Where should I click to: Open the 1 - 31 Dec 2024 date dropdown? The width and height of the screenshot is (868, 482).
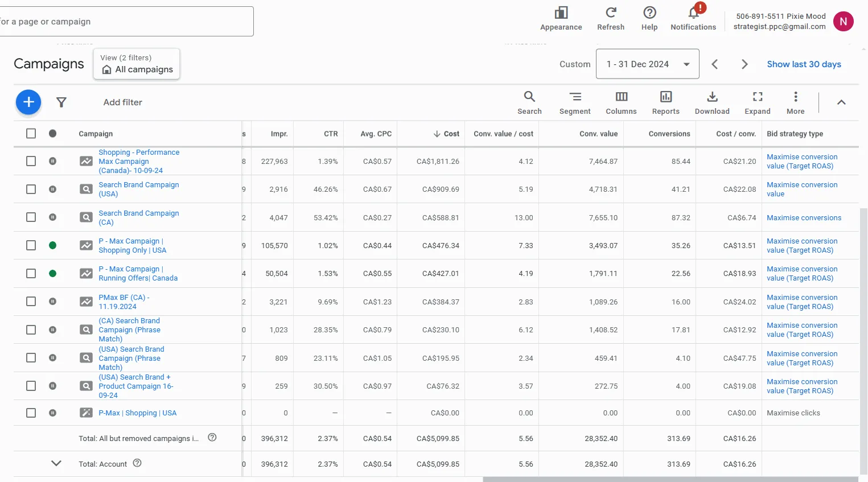point(648,64)
